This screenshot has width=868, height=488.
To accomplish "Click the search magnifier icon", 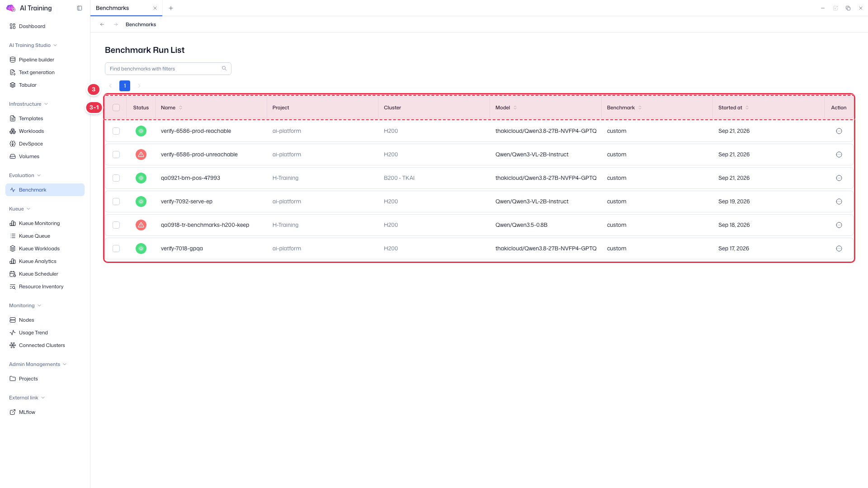I will 224,69.
